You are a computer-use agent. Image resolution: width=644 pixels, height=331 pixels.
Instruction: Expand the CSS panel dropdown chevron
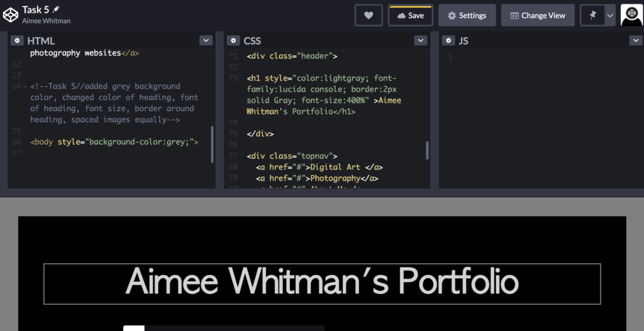tap(421, 40)
